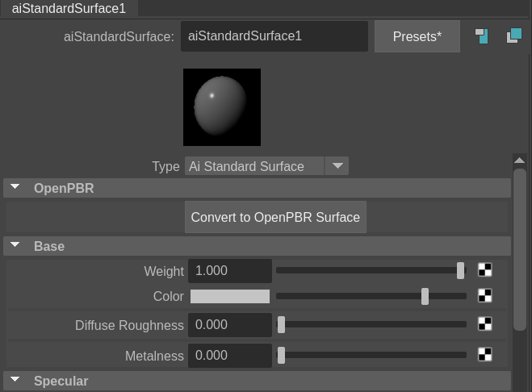Click the scrollbar up arrow
Screen dimensions: 532x392
point(519,160)
